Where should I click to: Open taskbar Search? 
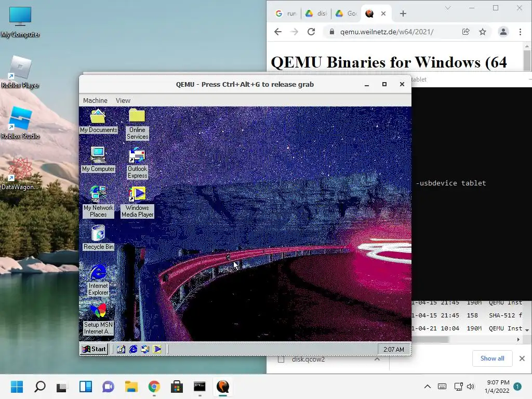pos(39,387)
